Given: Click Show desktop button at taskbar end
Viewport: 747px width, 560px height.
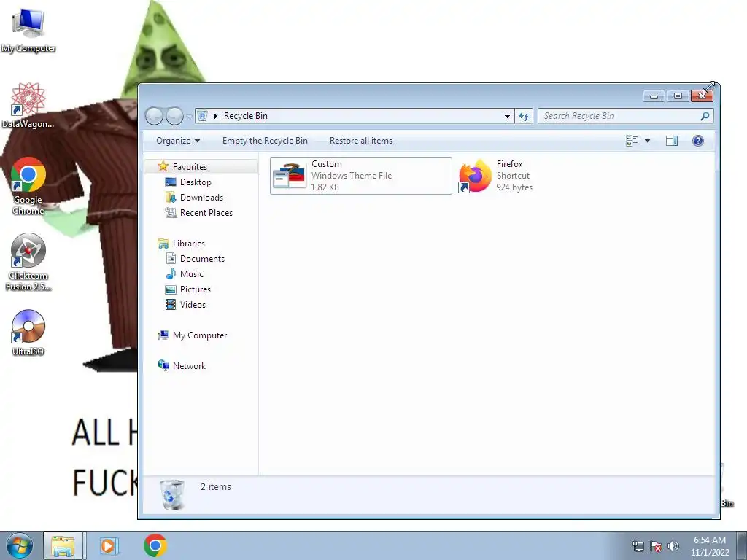Looking at the screenshot, I should tap(742, 545).
